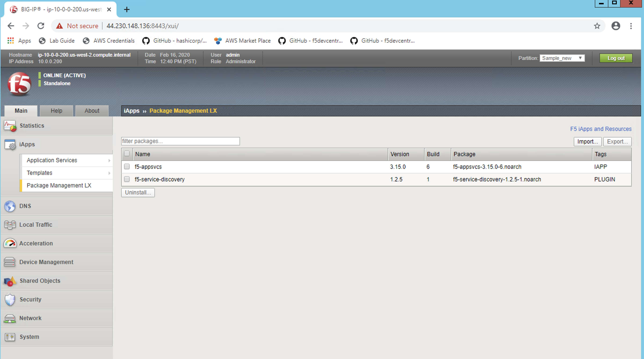The width and height of the screenshot is (644, 359).
Task: Open the Security shield icon
Action: (10, 300)
